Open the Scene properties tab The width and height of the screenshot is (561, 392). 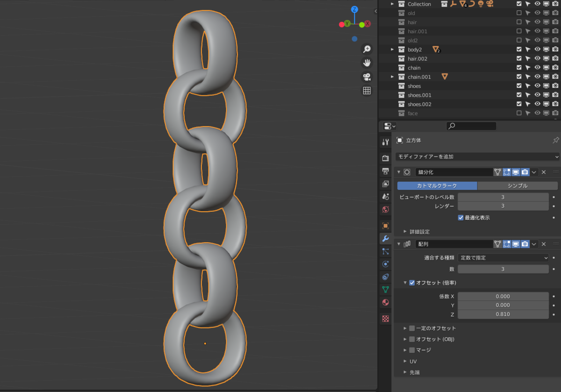(x=385, y=197)
